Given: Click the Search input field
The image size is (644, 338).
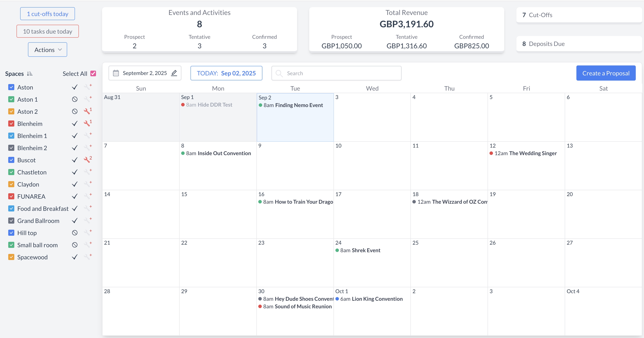Looking at the screenshot, I should point(340,73).
